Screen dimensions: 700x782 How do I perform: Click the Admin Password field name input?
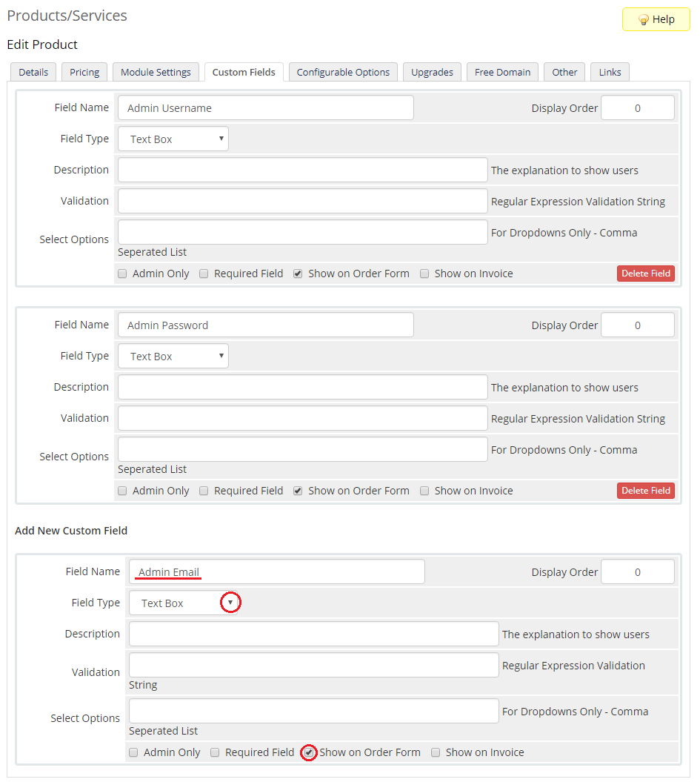(265, 325)
